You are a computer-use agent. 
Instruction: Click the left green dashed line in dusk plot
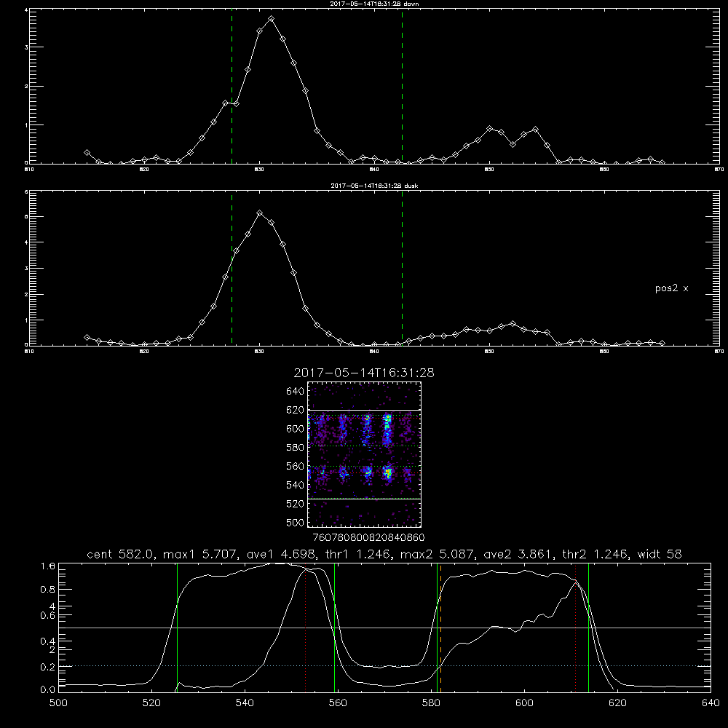coord(232,269)
